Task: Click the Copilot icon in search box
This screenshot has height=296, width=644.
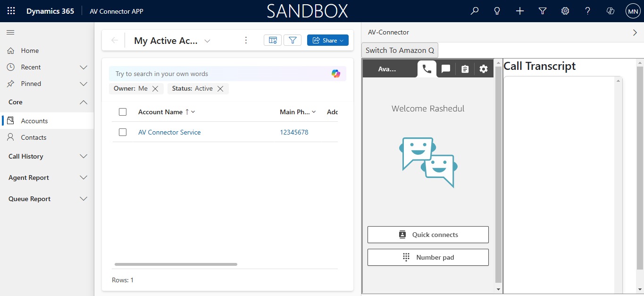Action: 336,74
